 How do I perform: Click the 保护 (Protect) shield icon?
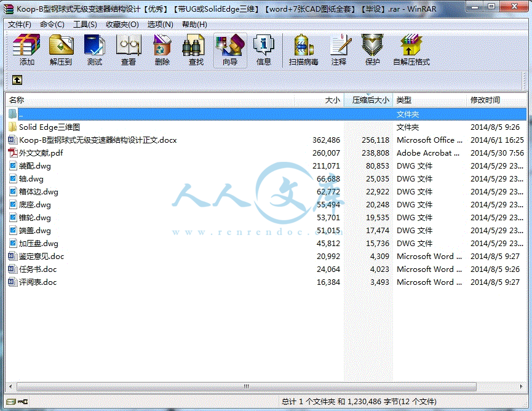point(372,45)
